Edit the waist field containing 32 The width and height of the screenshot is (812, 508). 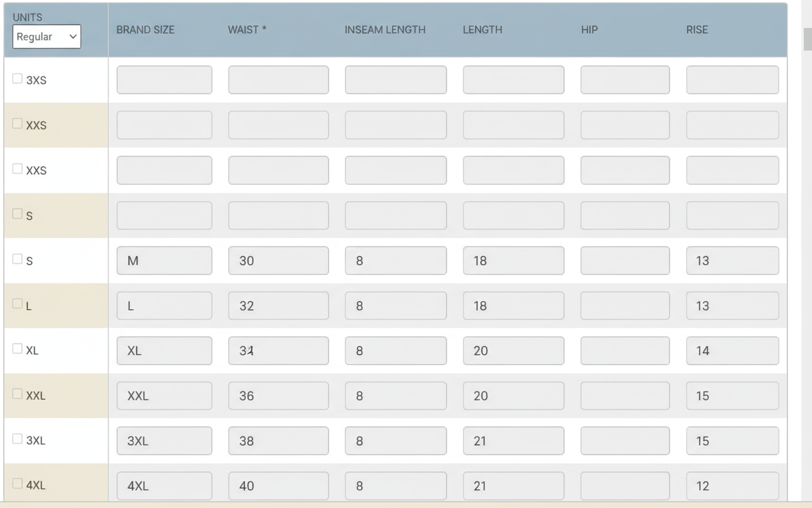278,305
